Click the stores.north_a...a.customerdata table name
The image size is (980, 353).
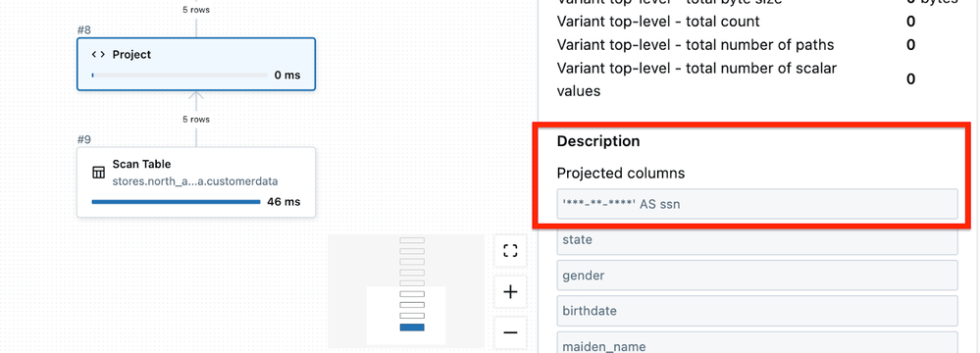[195, 181]
